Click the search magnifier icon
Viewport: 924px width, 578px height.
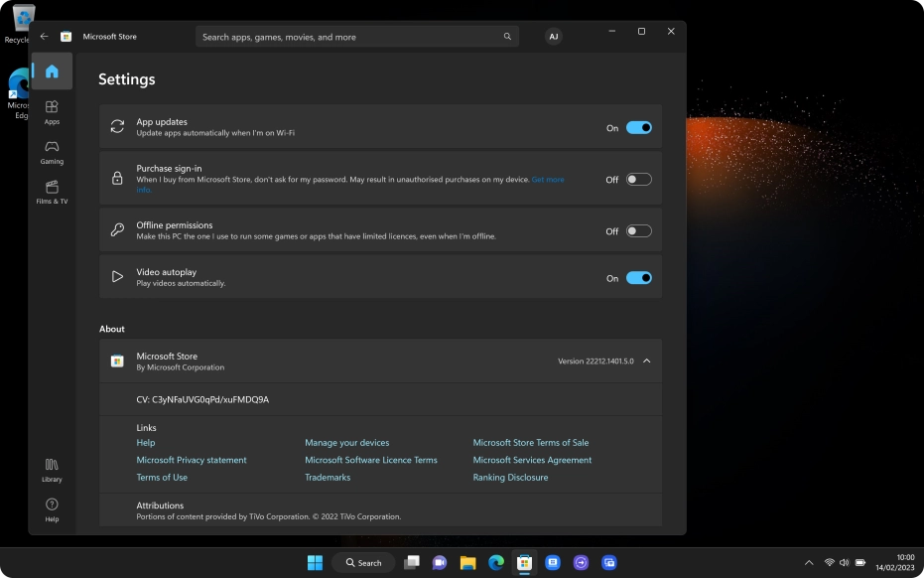click(507, 37)
